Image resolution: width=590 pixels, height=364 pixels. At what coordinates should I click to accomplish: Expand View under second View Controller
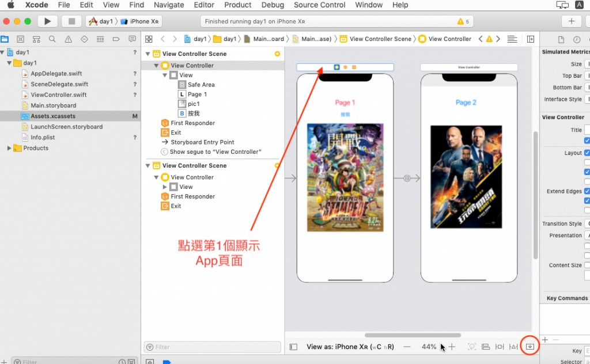pyautogui.click(x=165, y=187)
